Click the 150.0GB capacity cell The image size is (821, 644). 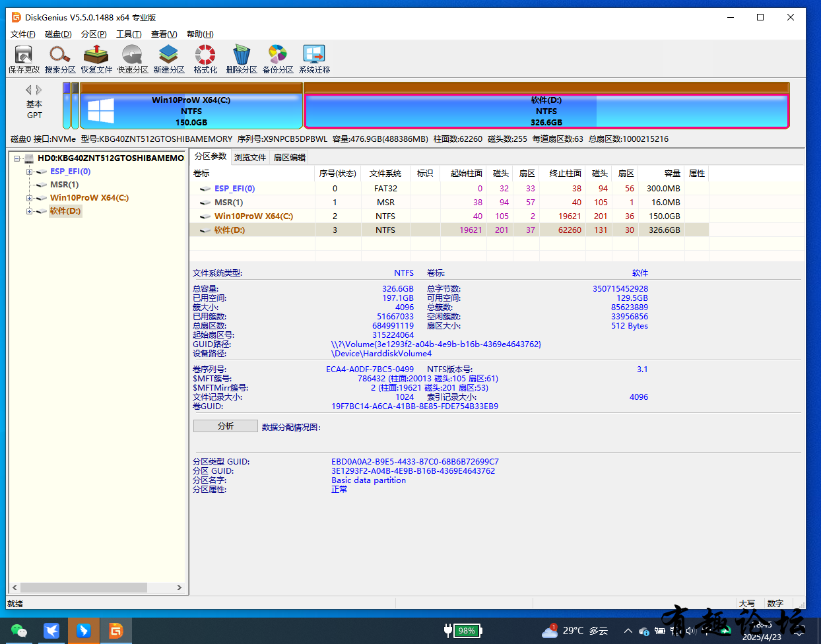664,216
